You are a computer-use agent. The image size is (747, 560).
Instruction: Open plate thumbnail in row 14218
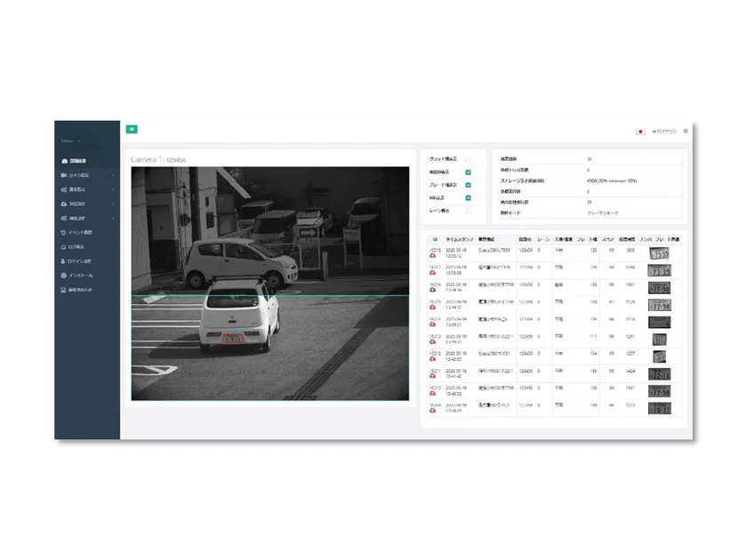[x=659, y=253]
